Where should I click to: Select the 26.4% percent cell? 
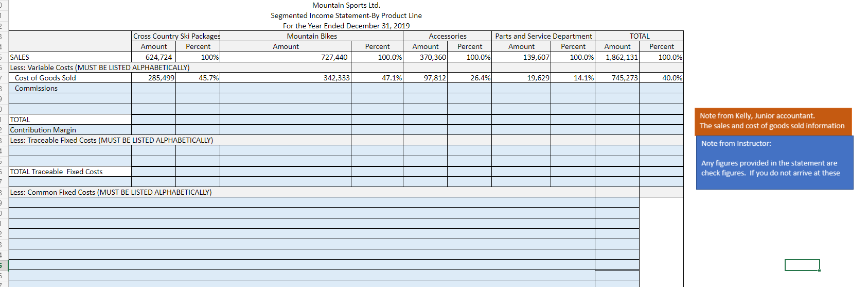(470, 78)
